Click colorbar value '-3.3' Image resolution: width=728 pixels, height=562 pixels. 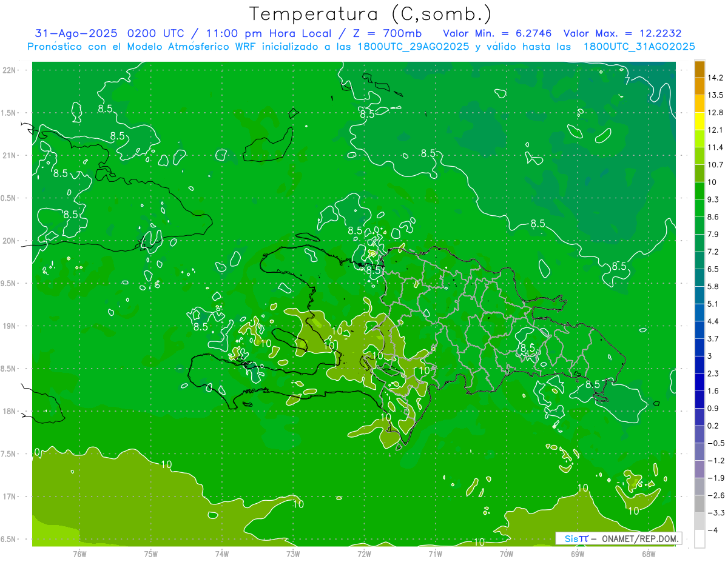click(716, 512)
